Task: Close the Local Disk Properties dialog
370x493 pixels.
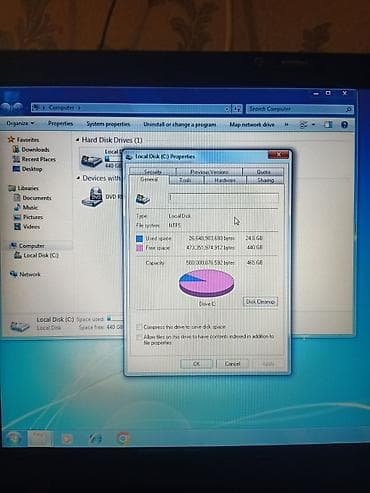Action: (x=278, y=154)
